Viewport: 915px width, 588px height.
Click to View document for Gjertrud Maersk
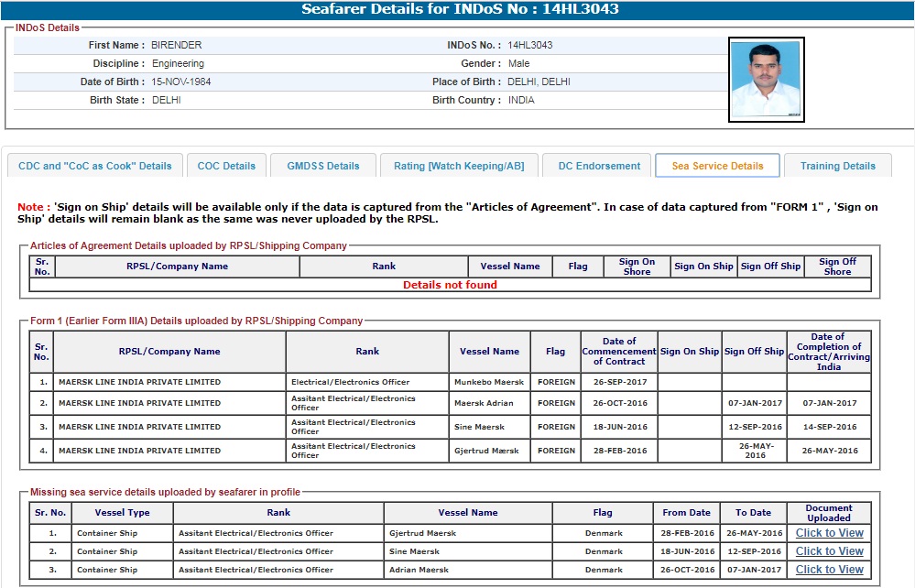tap(829, 533)
